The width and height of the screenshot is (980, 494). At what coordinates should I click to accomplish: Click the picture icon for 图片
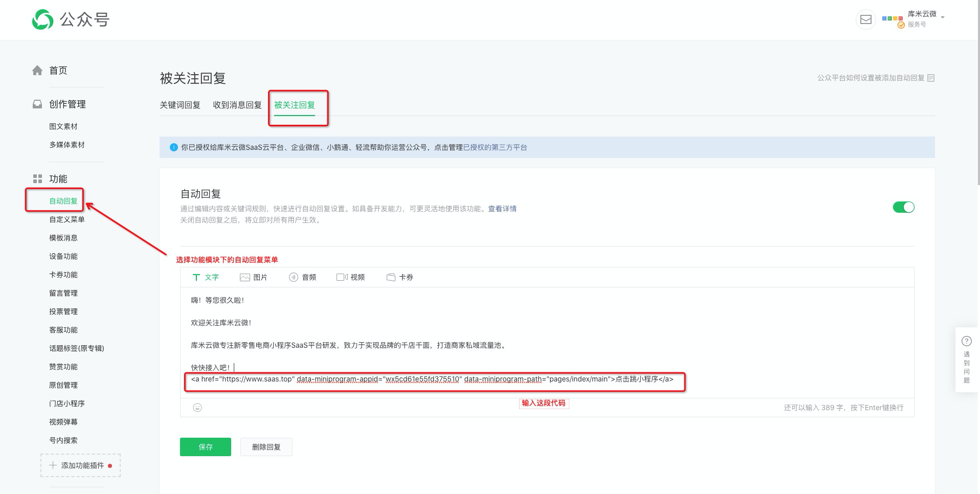(x=245, y=277)
